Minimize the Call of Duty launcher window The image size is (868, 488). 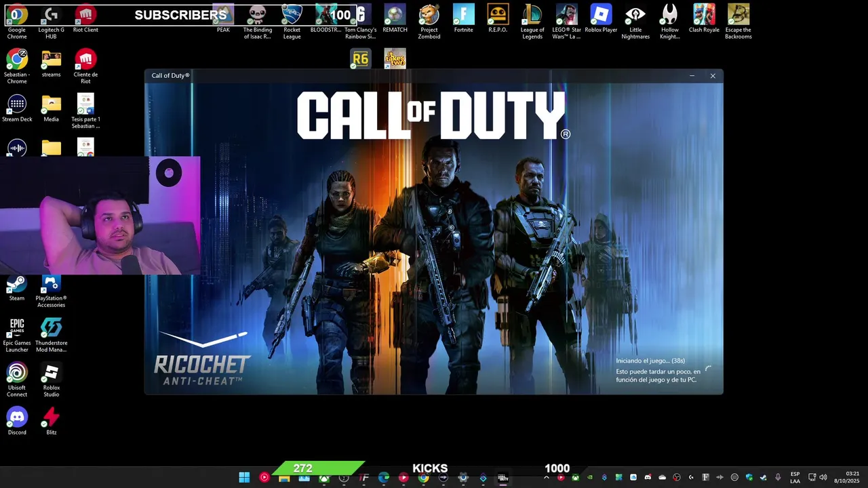pyautogui.click(x=692, y=76)
